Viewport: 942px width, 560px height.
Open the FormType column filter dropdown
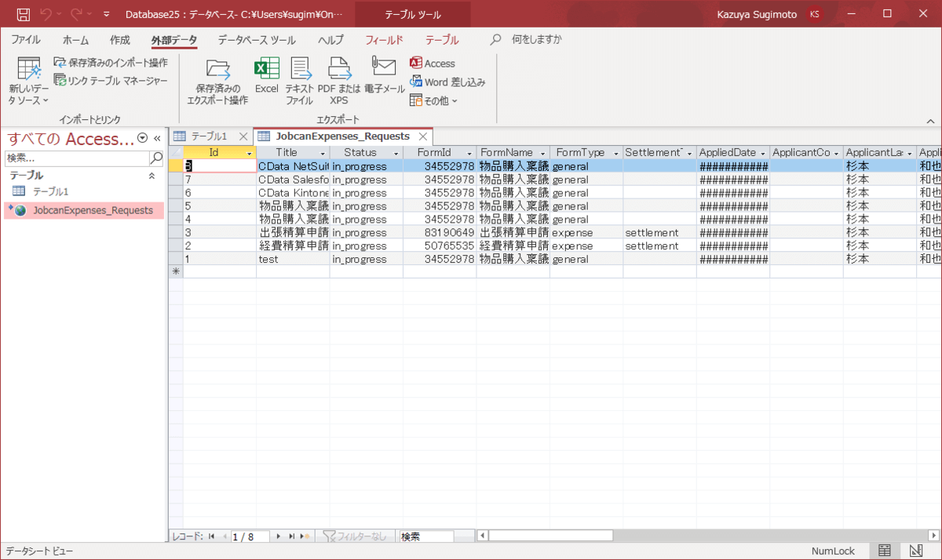(x=616, y=153)
